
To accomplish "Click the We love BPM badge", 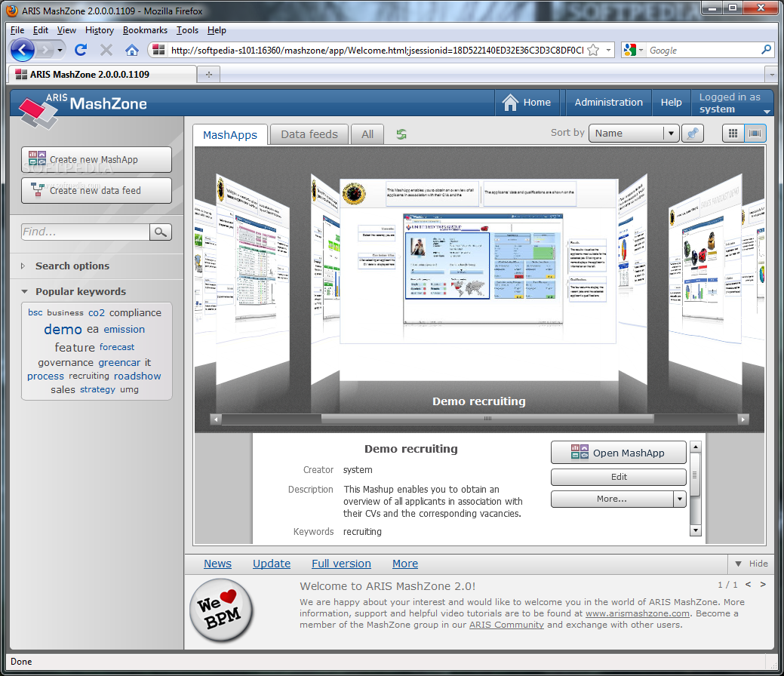I will click(x=222, y=610).
